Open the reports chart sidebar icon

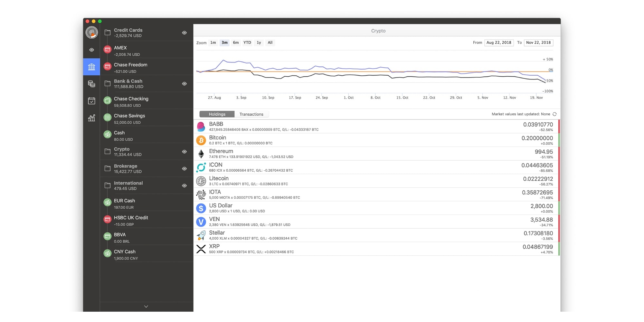point(91,118)
